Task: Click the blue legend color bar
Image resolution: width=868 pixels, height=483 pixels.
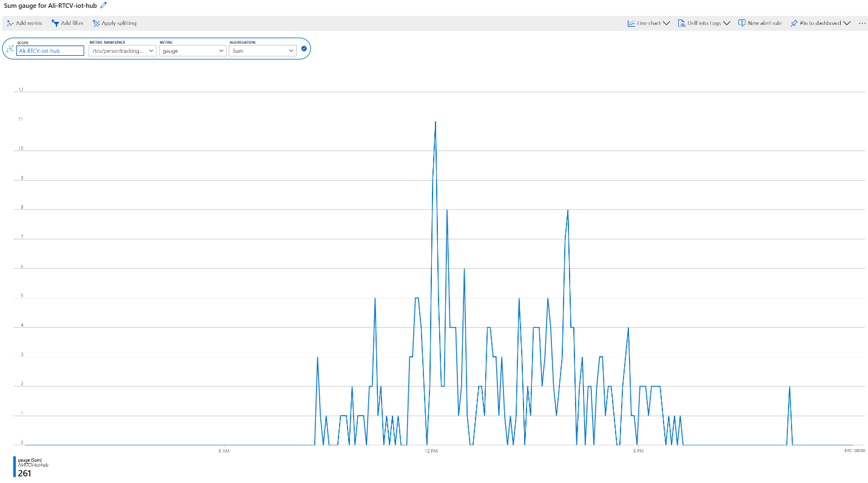Action: (15, 466)
